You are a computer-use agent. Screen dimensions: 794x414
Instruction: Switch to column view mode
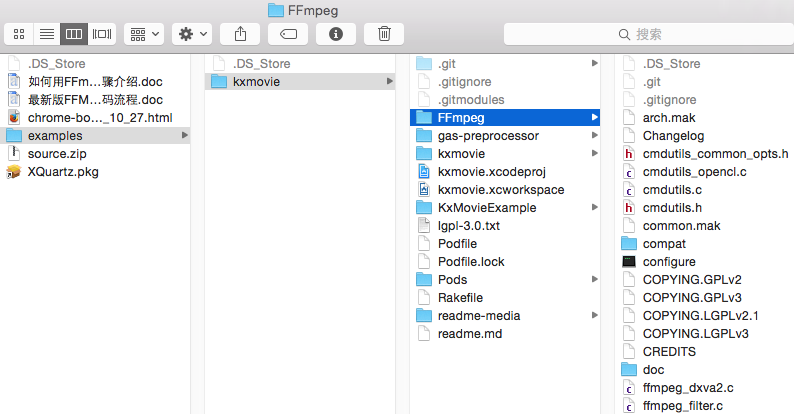[74, 34]
